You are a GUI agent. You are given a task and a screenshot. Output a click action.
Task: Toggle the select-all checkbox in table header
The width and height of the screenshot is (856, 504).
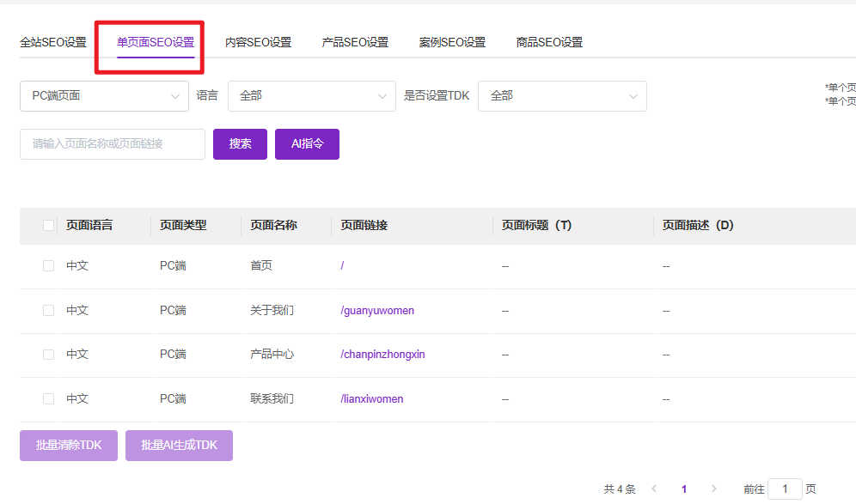coord(48,226)
